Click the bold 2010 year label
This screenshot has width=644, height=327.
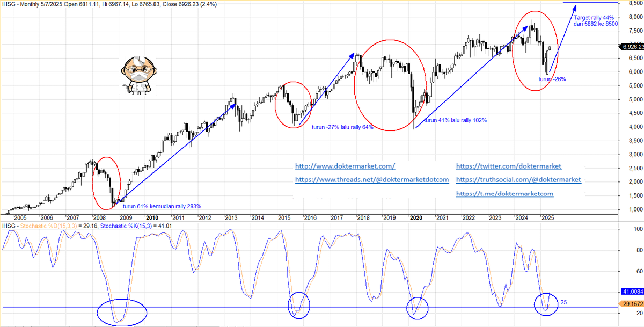click(x=152, y=218)
